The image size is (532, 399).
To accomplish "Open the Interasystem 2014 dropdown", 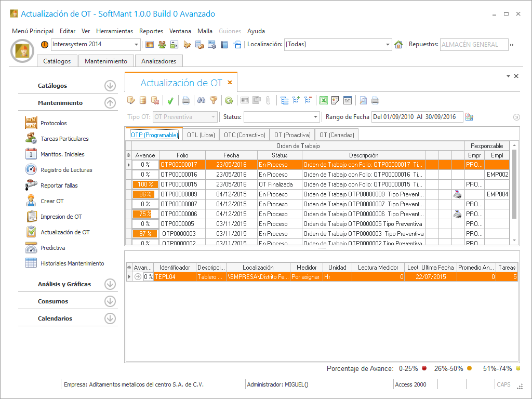I will [137, 45].
